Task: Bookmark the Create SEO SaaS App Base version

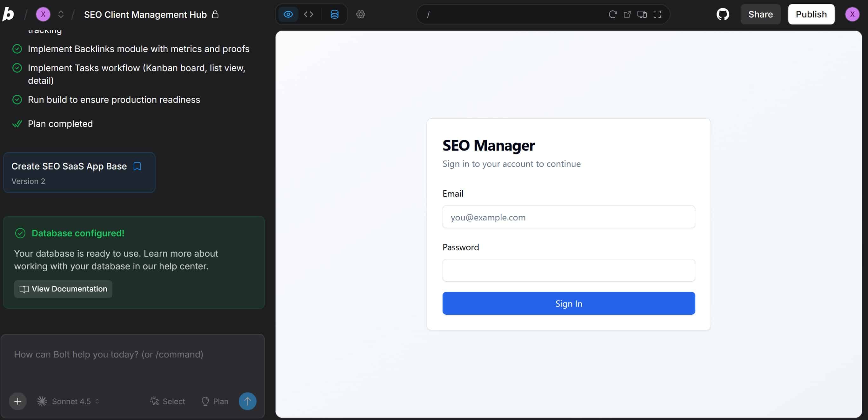Action: pyautogui.click(x=137, y=166)
